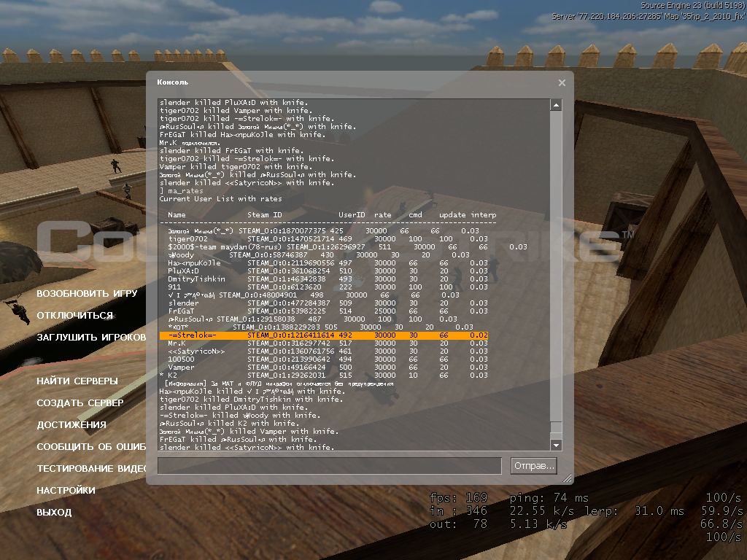Select ОТКЛЮЧИТЬСЯ menu item
The image size is (747, 560).
[x=75, y=315]
